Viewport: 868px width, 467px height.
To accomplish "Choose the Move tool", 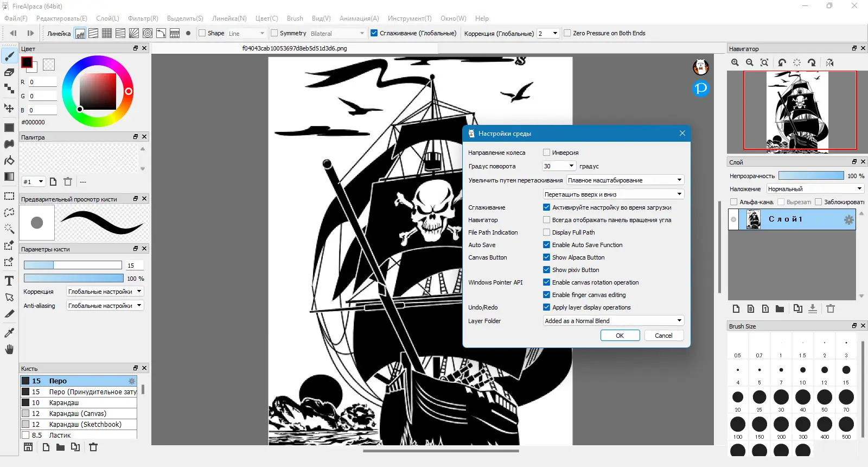I will [9, 108].
